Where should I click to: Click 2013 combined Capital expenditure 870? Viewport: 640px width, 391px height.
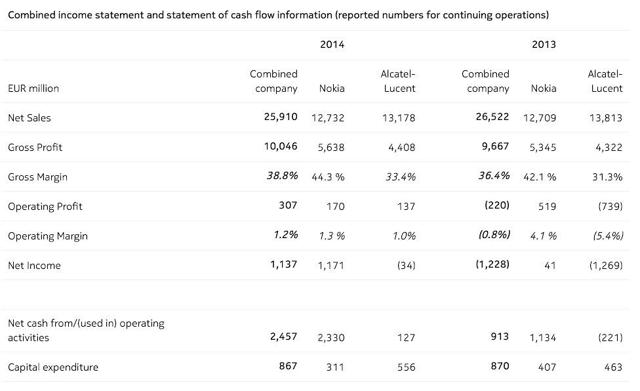[500, 366]
